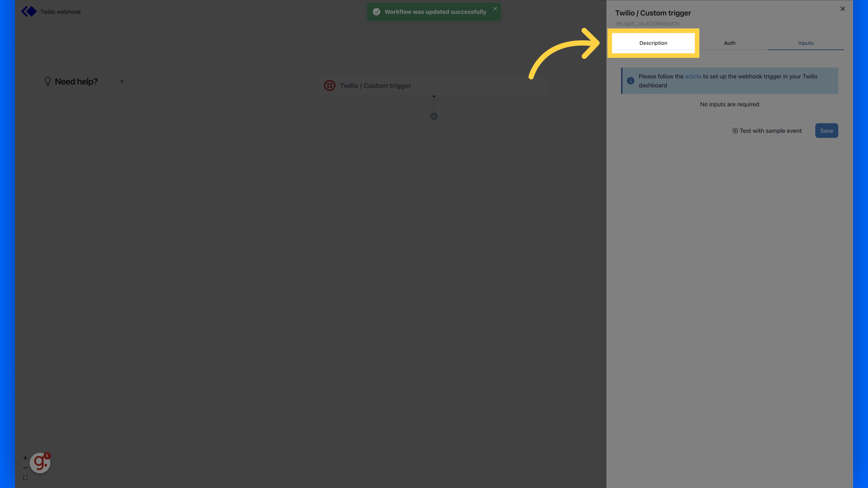
Task: Click the info icon in notice
Action: pos(630,81)
